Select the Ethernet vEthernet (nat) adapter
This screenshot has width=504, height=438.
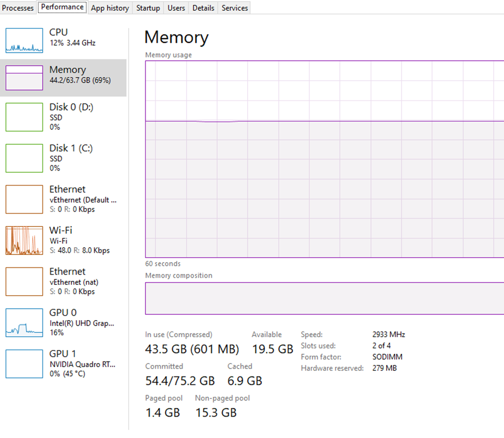62,281
